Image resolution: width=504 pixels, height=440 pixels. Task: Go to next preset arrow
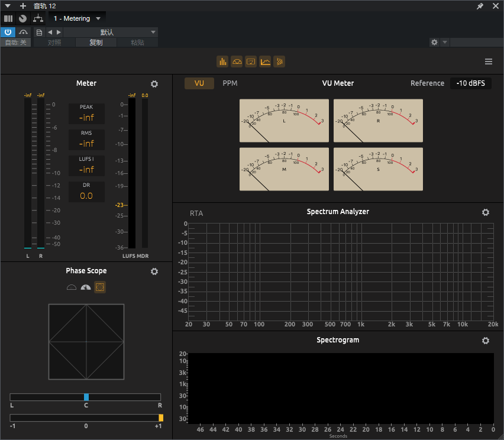(59, 32)
